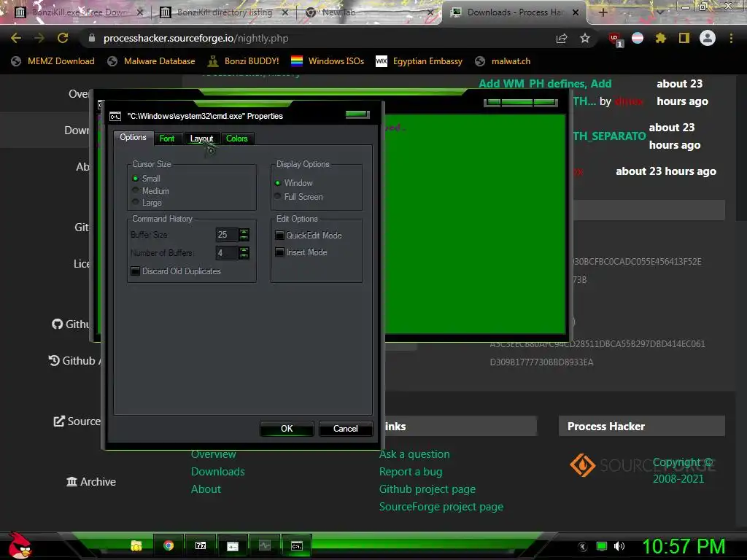Click the address bar URL
The image size is (747, 560).
(x=196, y=38)
